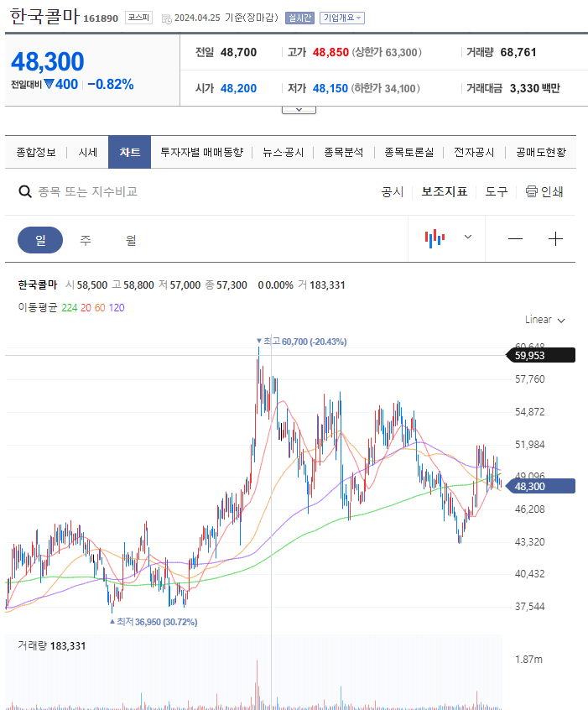Click the 거래량 183,331 volume label

click(52, 645)
